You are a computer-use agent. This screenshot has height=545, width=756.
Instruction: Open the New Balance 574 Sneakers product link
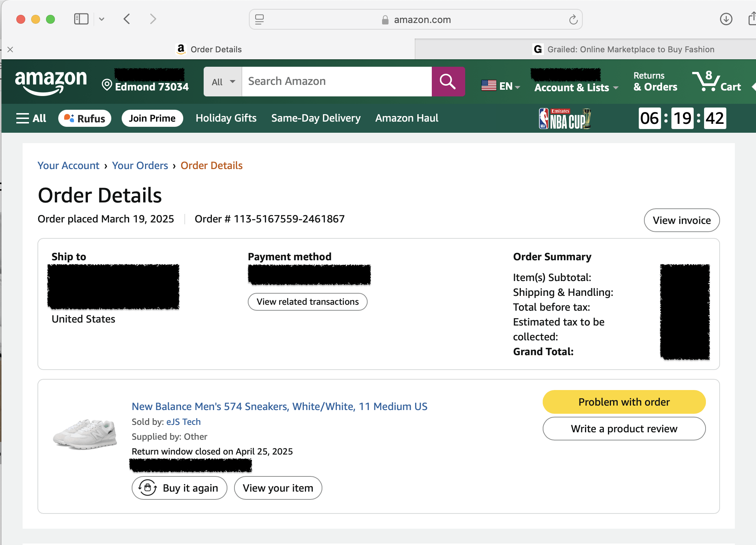279,406
